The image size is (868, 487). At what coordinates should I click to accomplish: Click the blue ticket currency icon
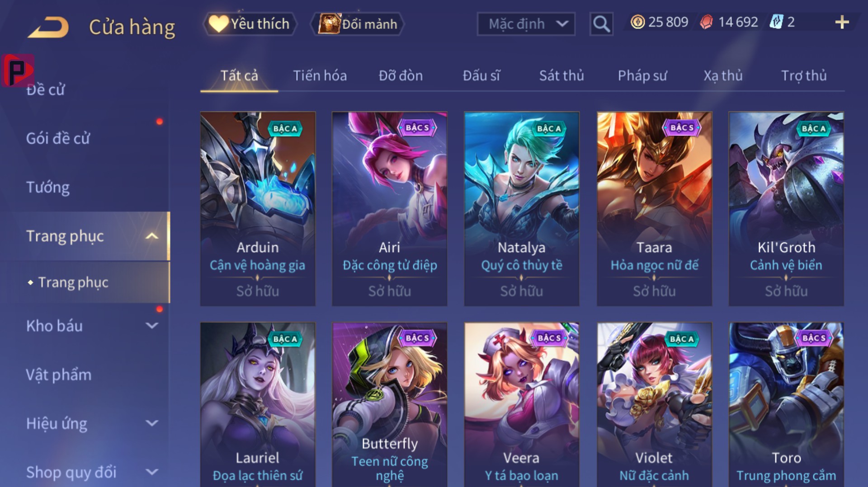(x=776, y=22)
